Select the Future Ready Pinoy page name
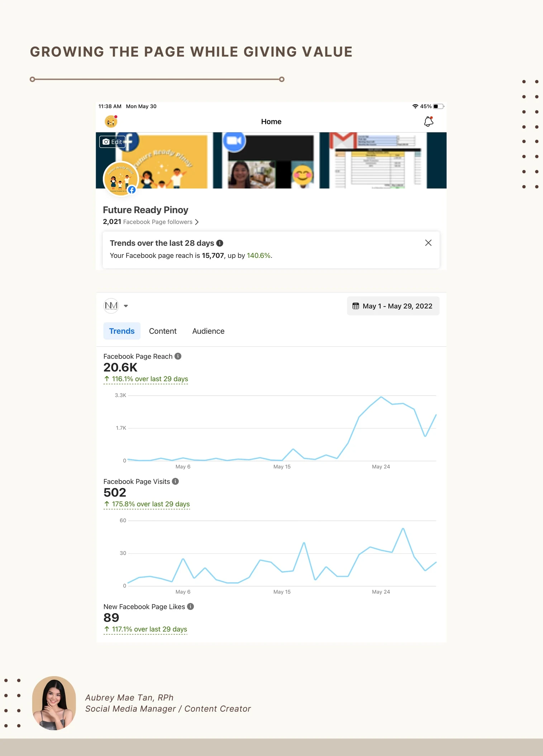This screenshot has width=543, height=756. click(x=146, y=210)
